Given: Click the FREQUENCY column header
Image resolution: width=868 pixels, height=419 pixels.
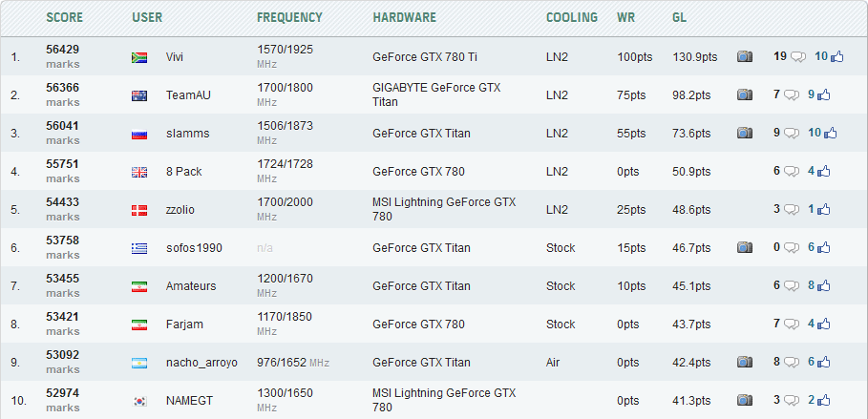Looking at the screenshot, I should (x=289, y=17).
